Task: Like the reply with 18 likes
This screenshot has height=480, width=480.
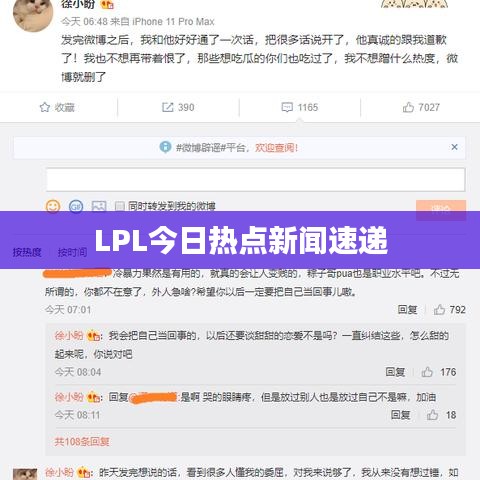Action: [433, 415]
